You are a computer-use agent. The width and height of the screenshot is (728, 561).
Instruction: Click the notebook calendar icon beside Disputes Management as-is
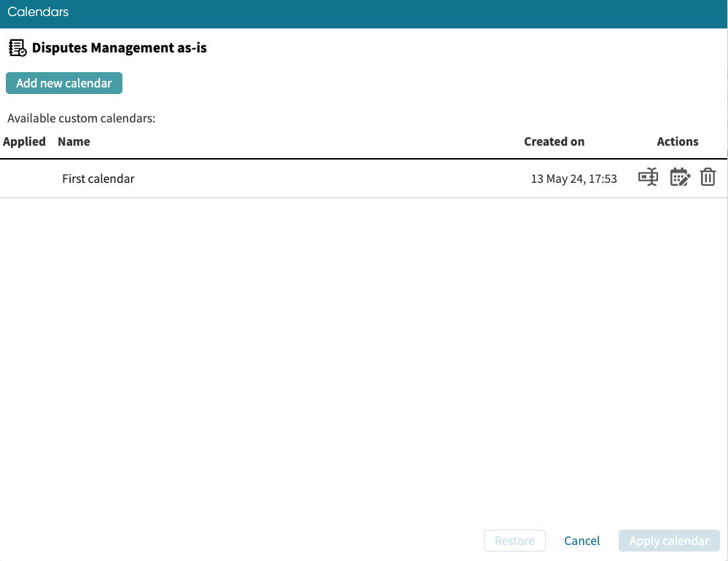(17, 47)
